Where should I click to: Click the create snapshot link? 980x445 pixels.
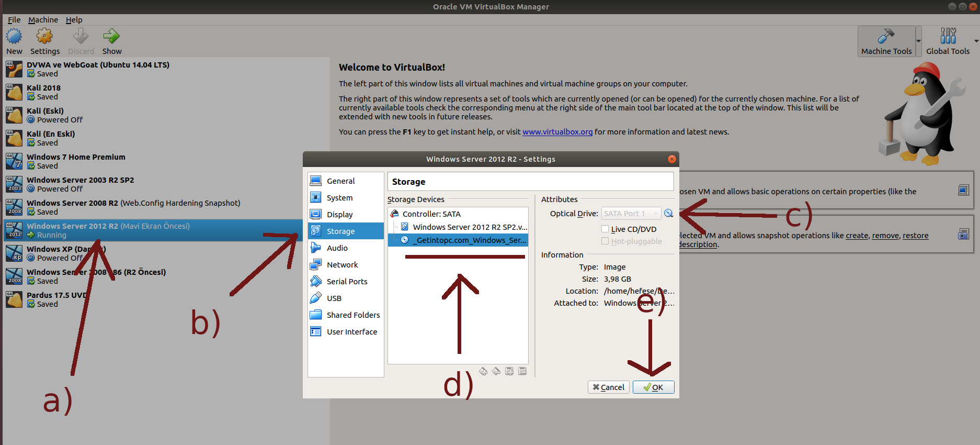point(857,236)
